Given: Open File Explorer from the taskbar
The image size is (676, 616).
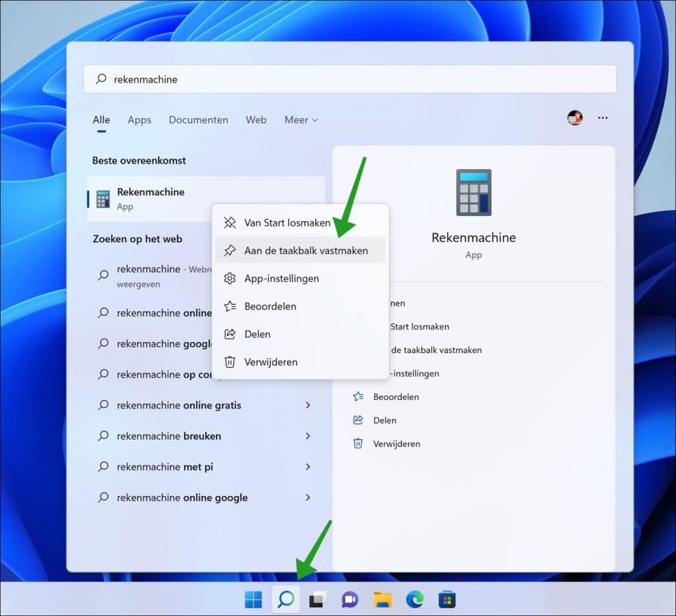Looking at the screenshot, I should coord(382,599).
